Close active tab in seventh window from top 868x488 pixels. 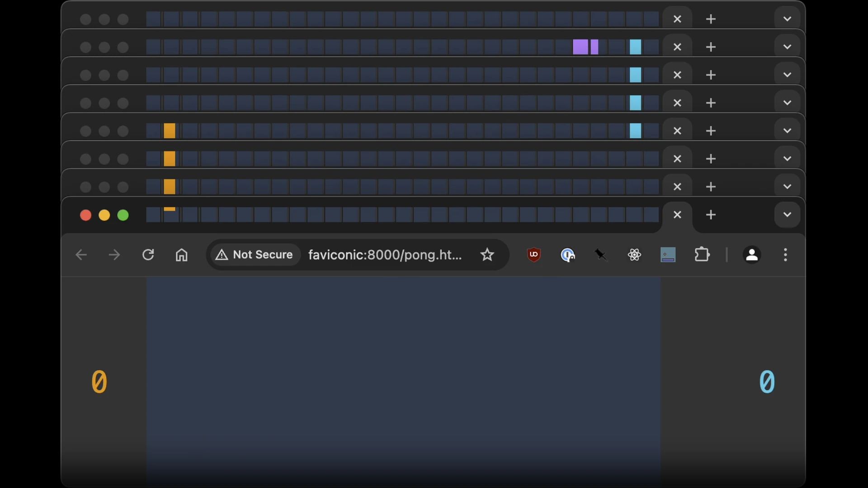pos(677,187)
